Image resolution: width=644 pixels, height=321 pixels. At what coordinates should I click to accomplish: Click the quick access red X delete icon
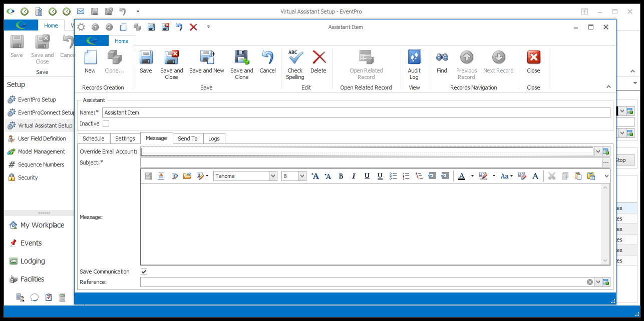click(193, 27)
